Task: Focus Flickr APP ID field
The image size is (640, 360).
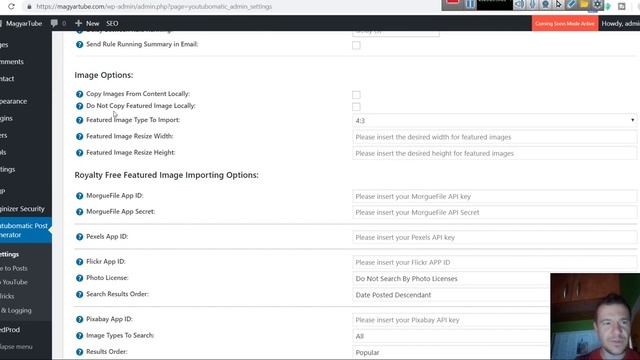Action: point(494,262)
